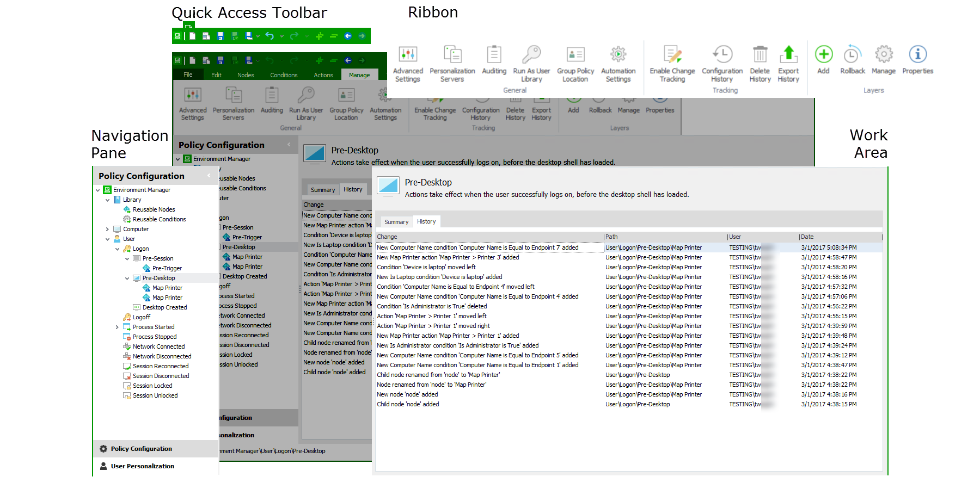Click the Rollback layer icon

click(x=852, y=55)
